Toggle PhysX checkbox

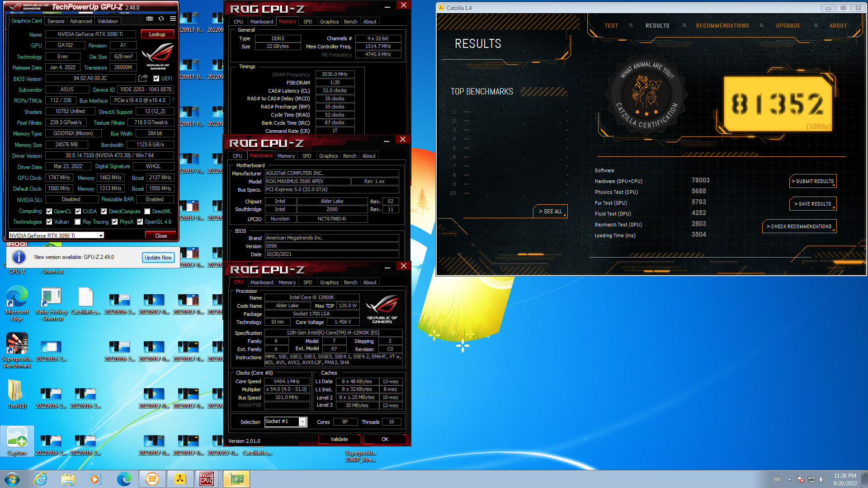[x=115, y=221]
